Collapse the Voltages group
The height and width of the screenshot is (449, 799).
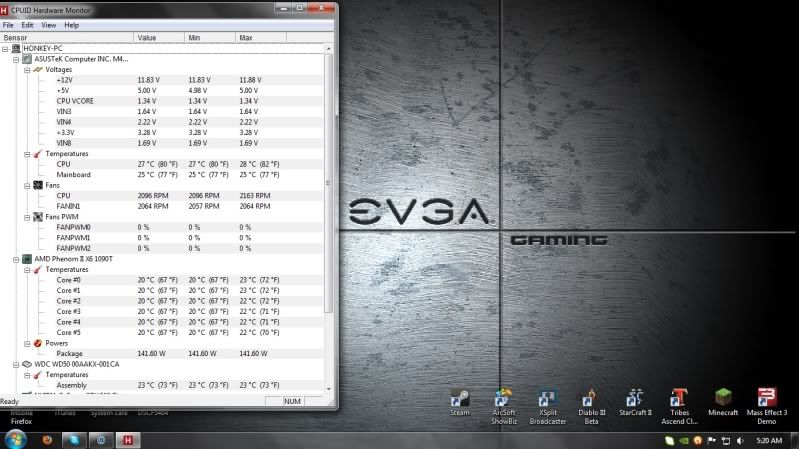pos(27,70)
